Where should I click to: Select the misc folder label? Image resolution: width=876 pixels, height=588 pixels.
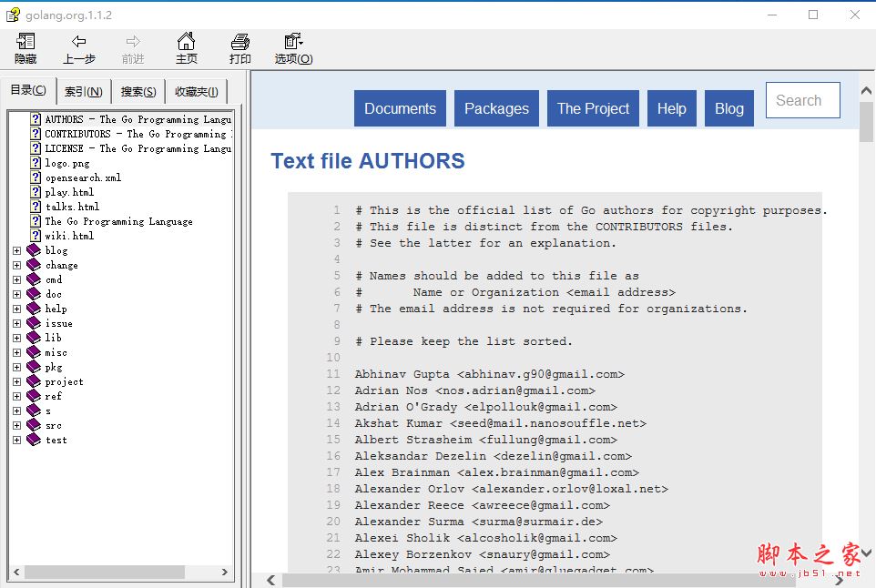pos(56,352)
